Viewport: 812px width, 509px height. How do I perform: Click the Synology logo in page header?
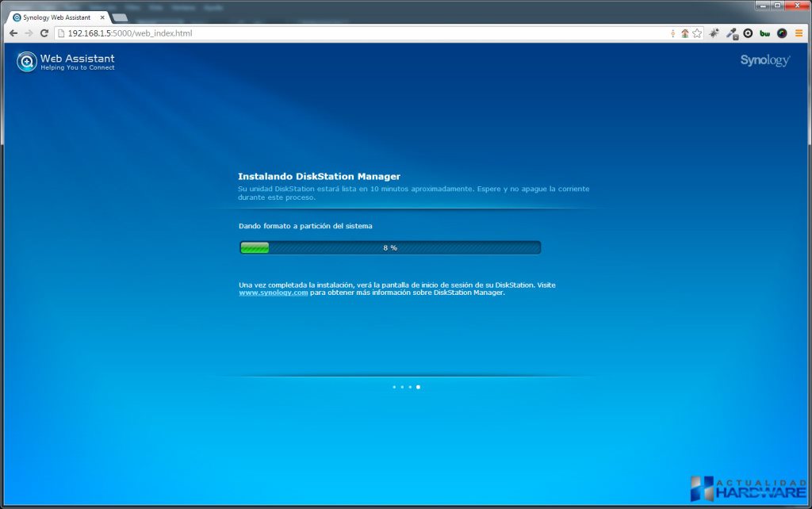pyautogui.click(x=764, y=60)
